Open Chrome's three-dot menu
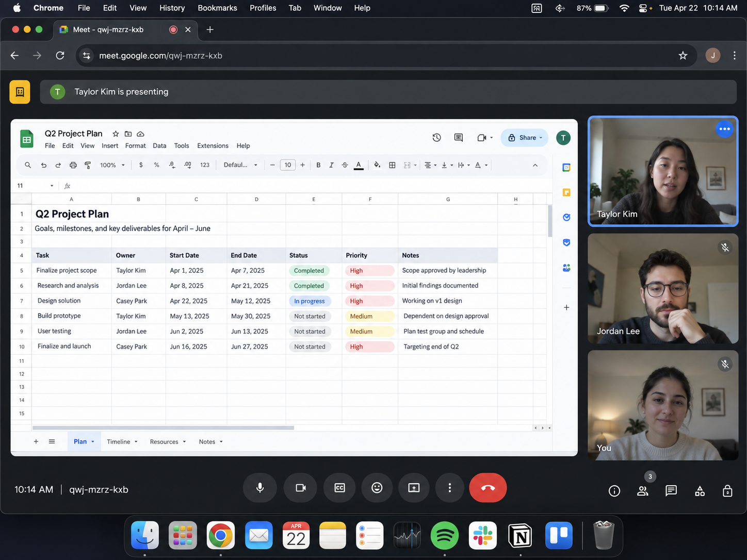 pyautogui.click(x=734, y=56)
